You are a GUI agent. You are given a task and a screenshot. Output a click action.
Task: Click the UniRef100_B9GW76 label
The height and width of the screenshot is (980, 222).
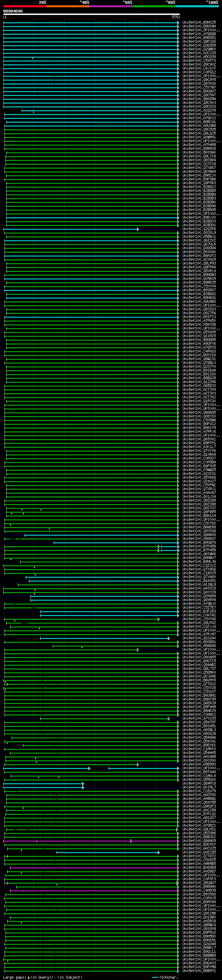click(199, 543)
